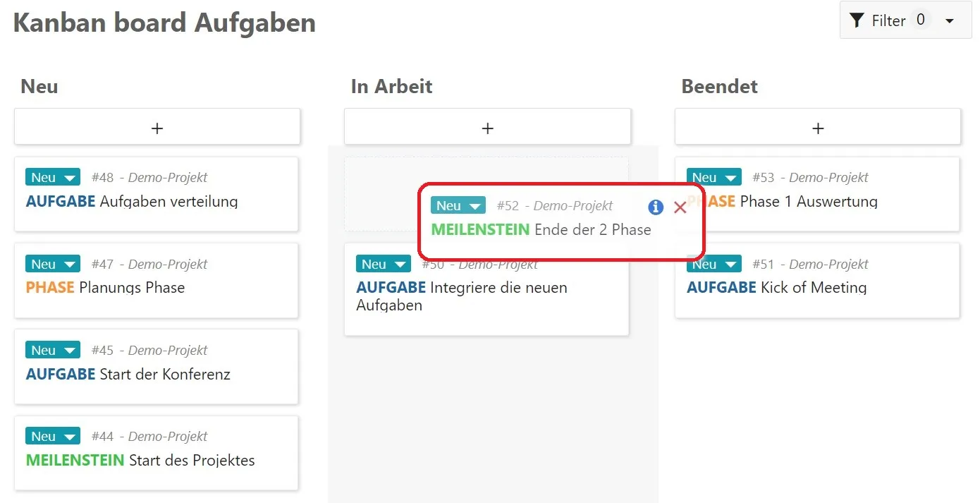Open info details of milestone #52
The width and height of the screenshot is (980, 503).
[x=655, y=207]
